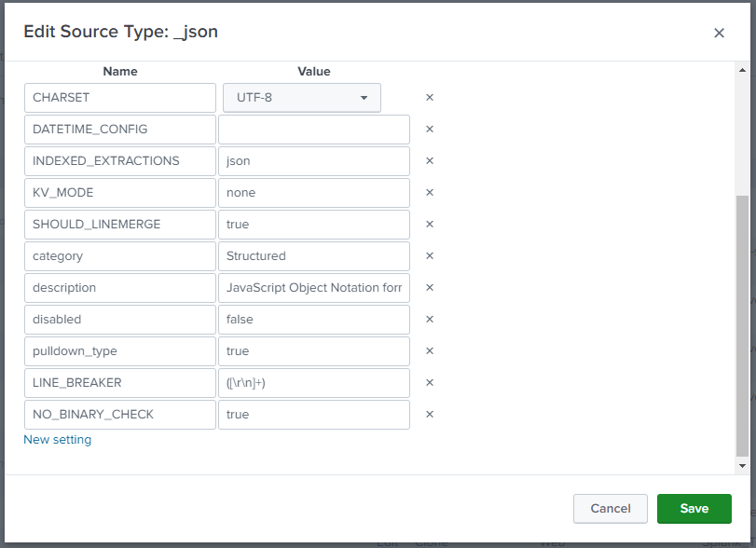Delete the category setting row
Viewport: 756px width, 548px height.
coord(430,256)
